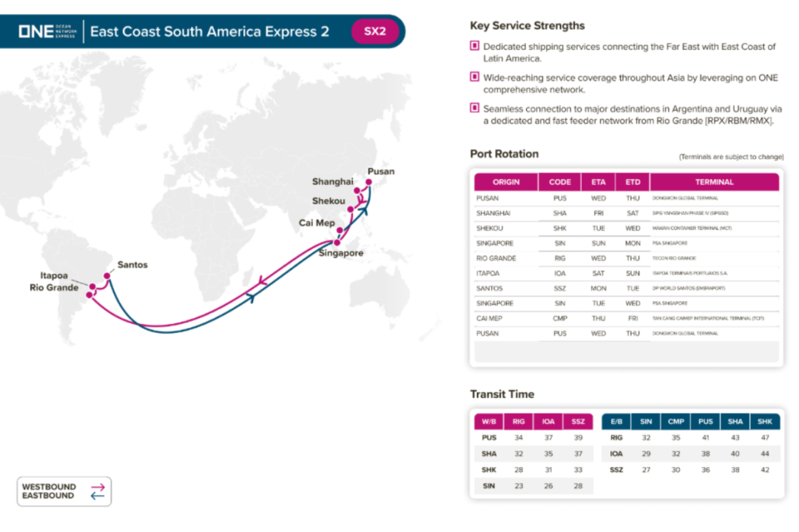Click bullet icon beside "Wide-reaching service coverage"

click(474, 77)
